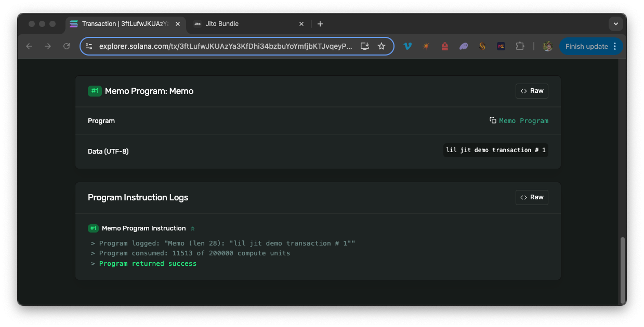Collapse Memo Program Instruction logs

click(193, 228)
